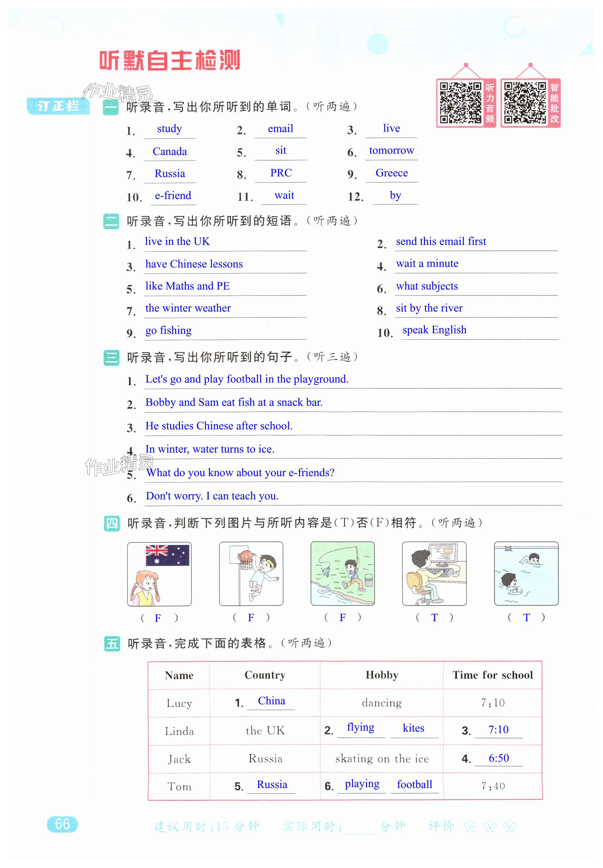Click the swimming boys picture

[x=526, y=573]
